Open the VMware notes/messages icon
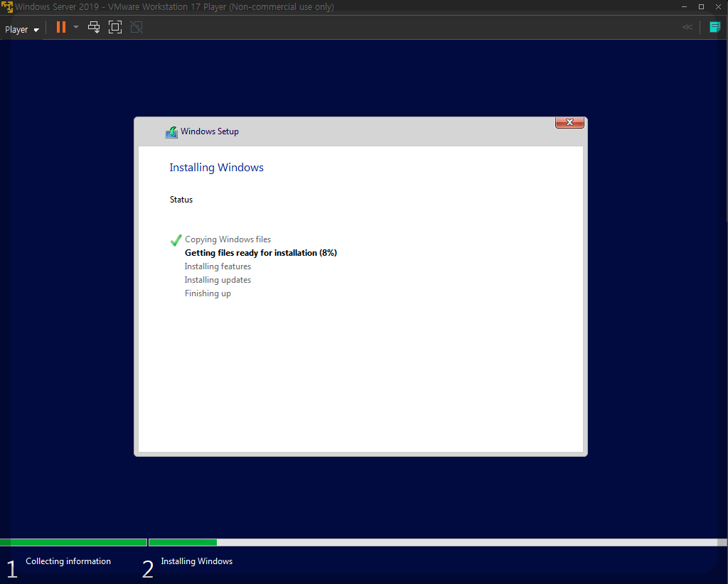This screenshot has width=728, height=584. pos(714,28)
